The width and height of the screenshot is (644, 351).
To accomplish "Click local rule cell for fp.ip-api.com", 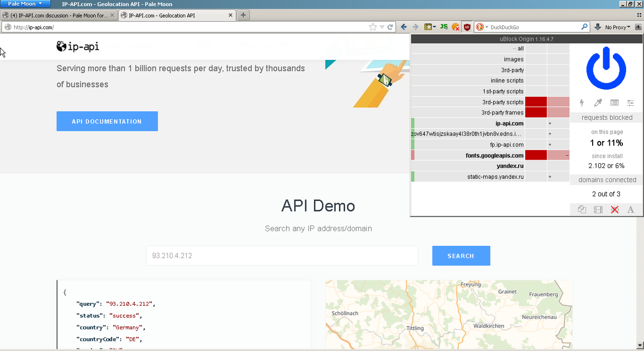I will pos(558,145).
